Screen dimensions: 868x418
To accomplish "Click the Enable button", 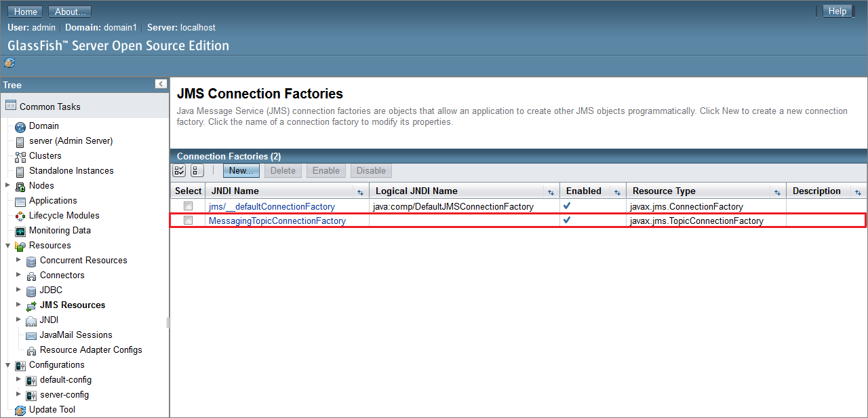I will (x=326, y=170).
